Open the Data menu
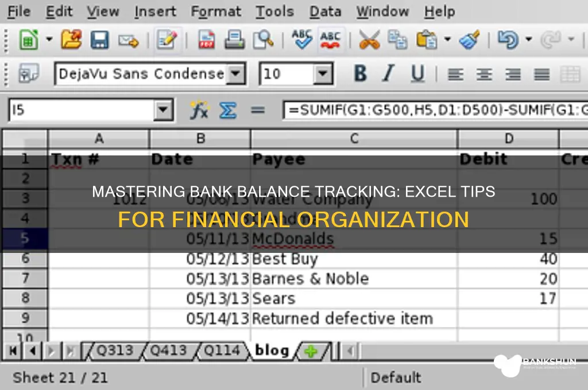This screenshot has width=588, height=390. pos(325,11)
